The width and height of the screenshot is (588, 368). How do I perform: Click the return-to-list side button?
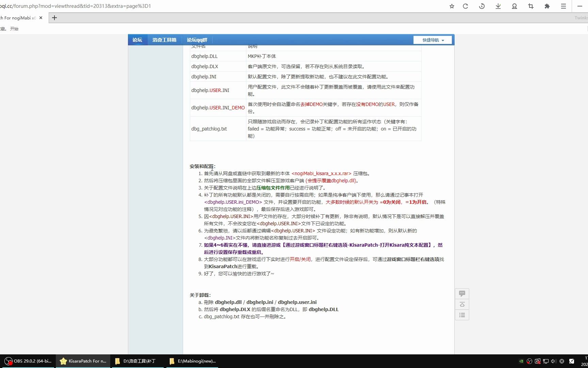tap(462, 315)
